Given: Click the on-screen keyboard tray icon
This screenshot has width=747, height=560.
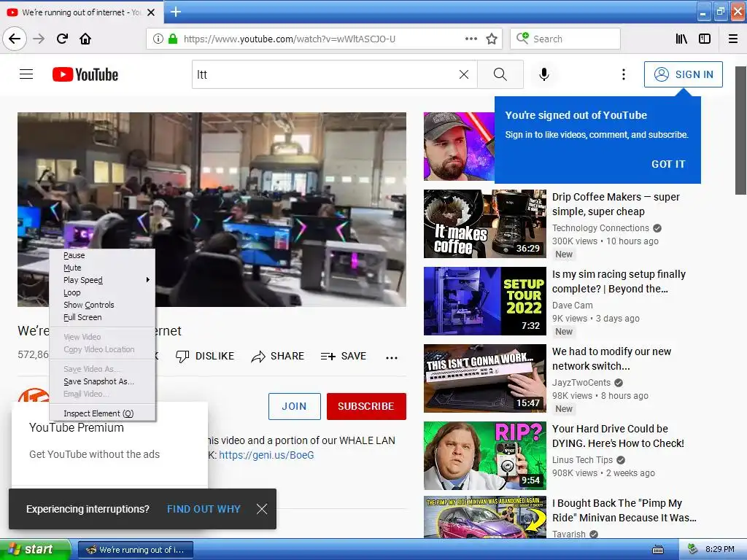Looking at the screenshot, I should [658, 550].
